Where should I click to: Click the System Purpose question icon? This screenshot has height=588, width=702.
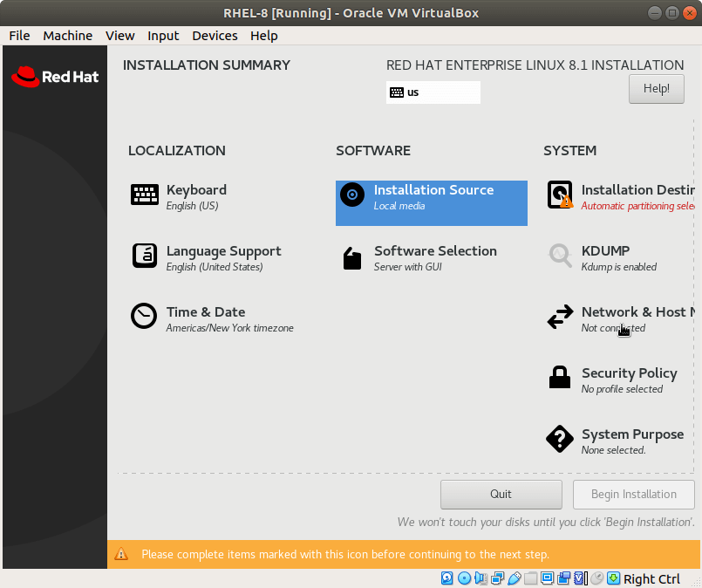tap(560, 439)
